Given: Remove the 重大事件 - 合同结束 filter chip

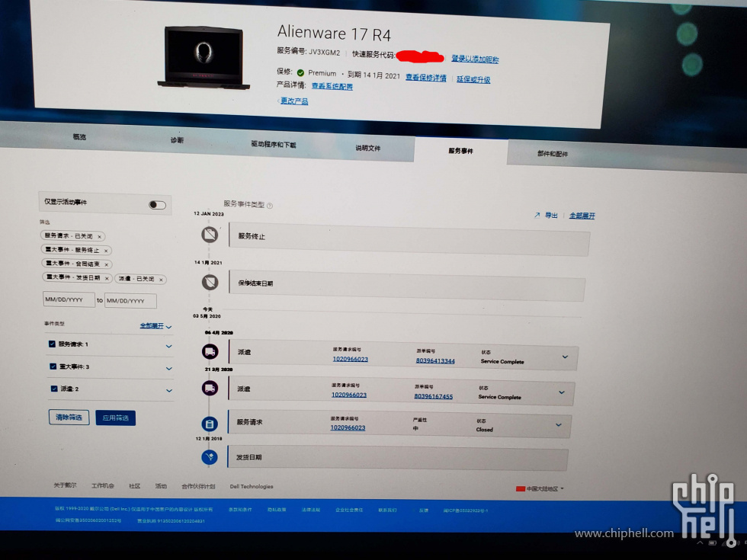Looking at the screenshot, I should click(106, 264).
